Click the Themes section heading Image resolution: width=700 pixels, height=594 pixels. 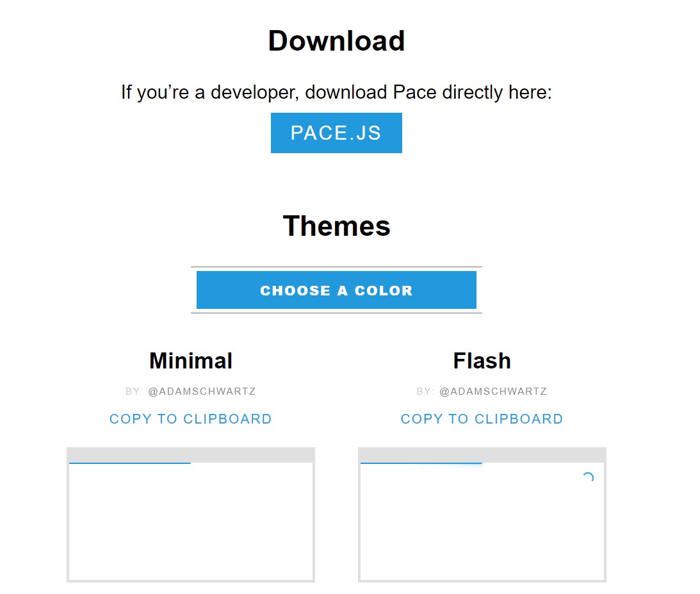[336, 226]
